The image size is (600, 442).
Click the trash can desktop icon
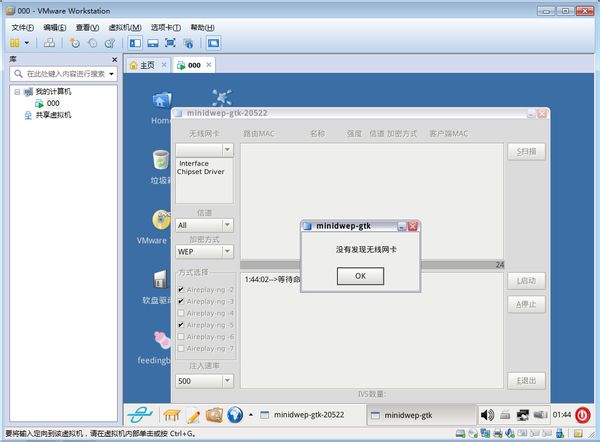click(x=161, y=160)
